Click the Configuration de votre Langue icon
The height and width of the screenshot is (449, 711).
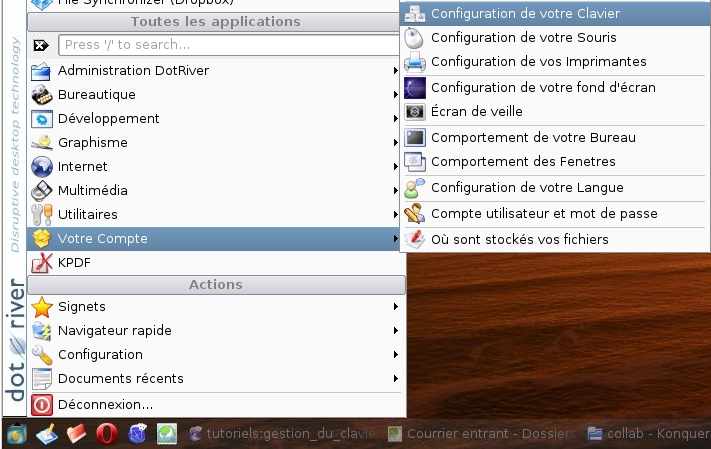[414, 187]
